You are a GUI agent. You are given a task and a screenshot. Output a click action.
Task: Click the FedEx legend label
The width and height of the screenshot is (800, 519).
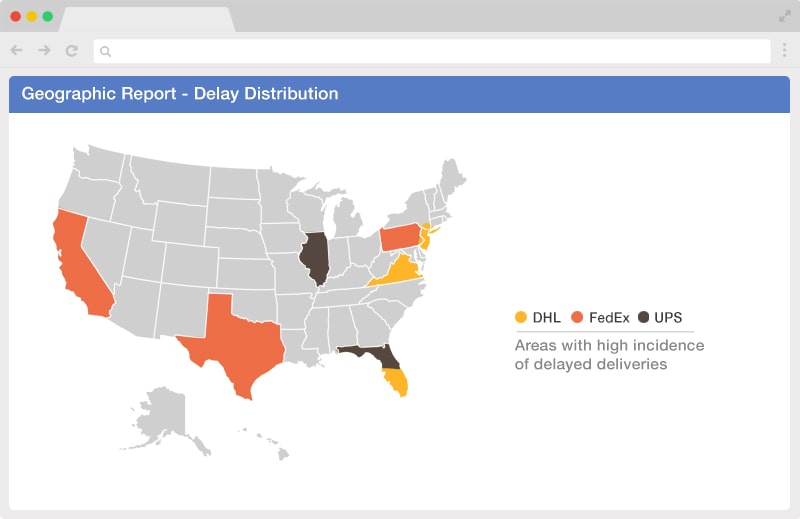click(x=609, y=317)
